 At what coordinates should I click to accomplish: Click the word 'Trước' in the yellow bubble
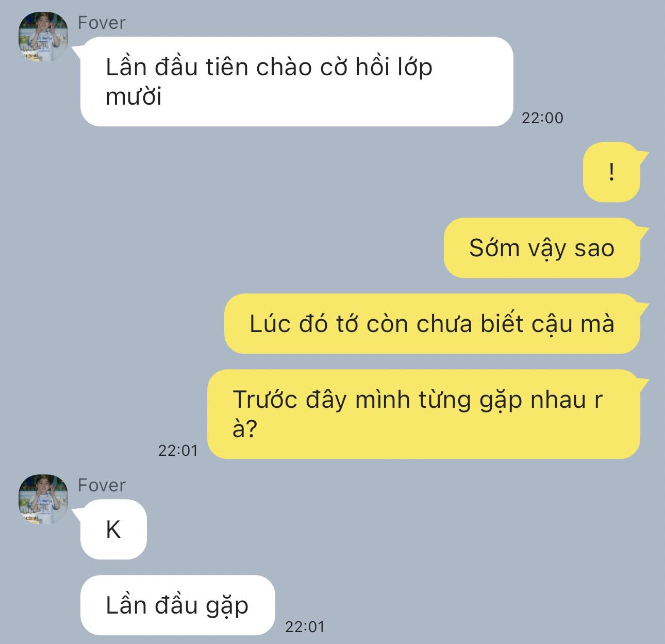[x=265, y=400]
